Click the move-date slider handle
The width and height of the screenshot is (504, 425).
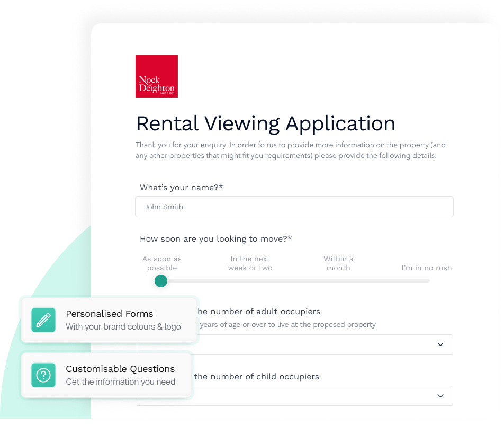(x=161, y=281)
